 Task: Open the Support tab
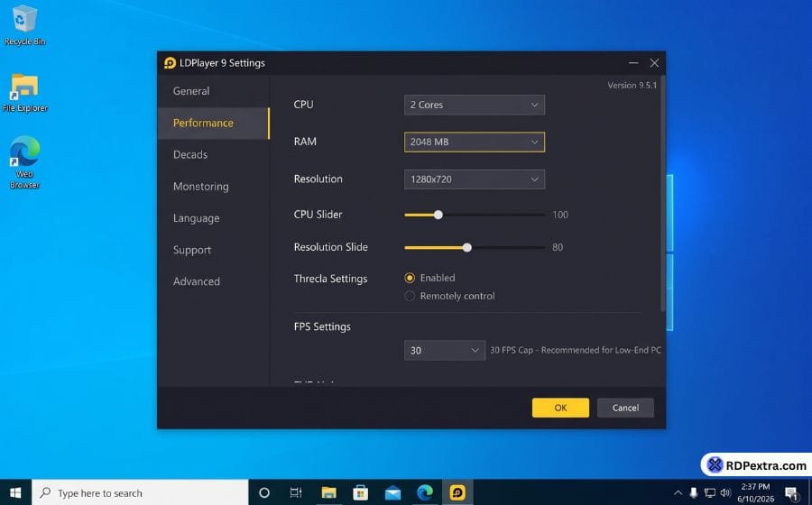click(x=213, y=250)
